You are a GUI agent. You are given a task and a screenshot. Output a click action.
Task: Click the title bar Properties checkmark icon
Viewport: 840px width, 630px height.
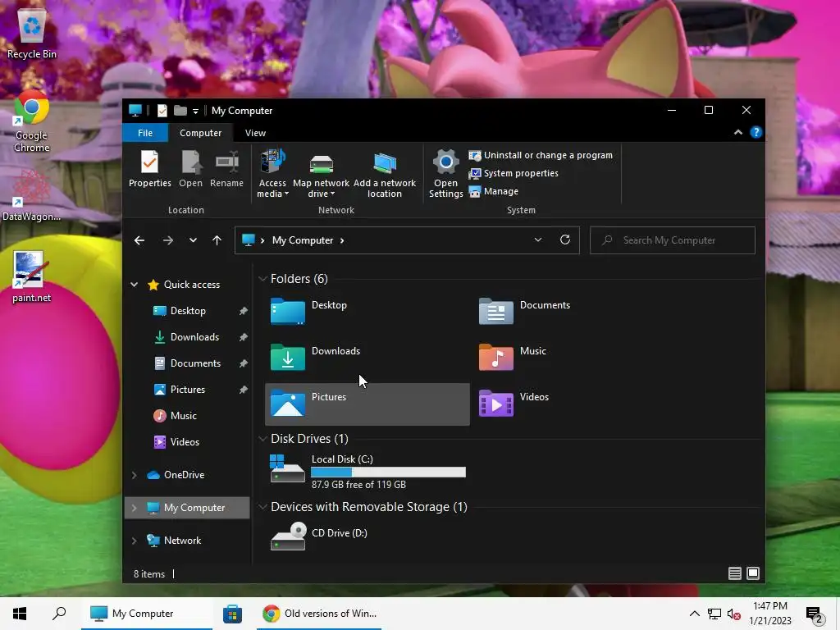point(162,111)
